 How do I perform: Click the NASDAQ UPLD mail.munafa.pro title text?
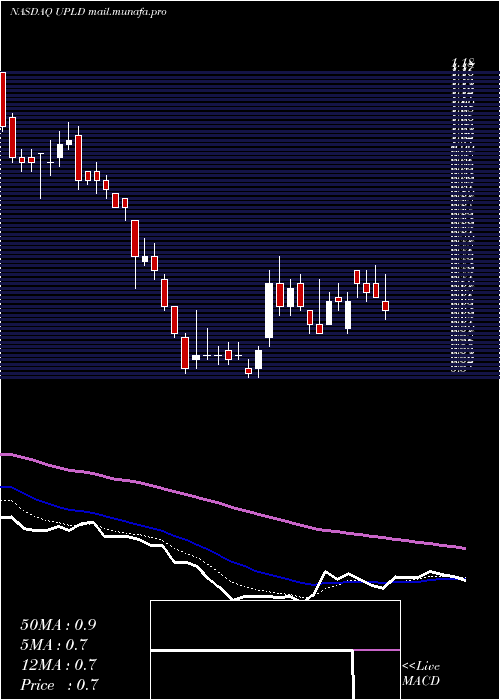88,12
